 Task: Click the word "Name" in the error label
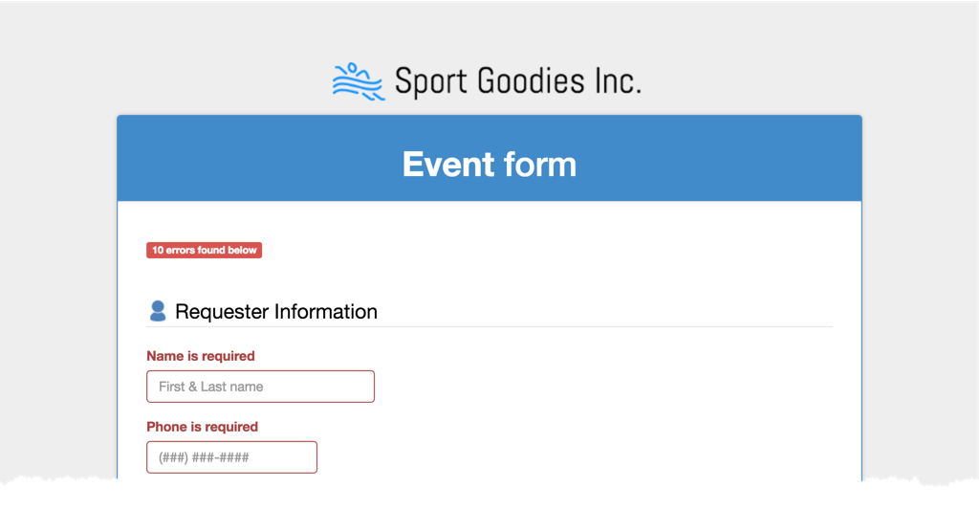[166, 356]
